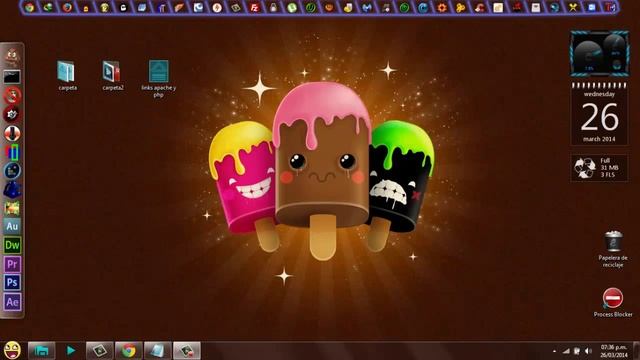Viewport: 640px width, 360px height.
Task: Open FileZilla from the top dock
Action: point(255,7)
